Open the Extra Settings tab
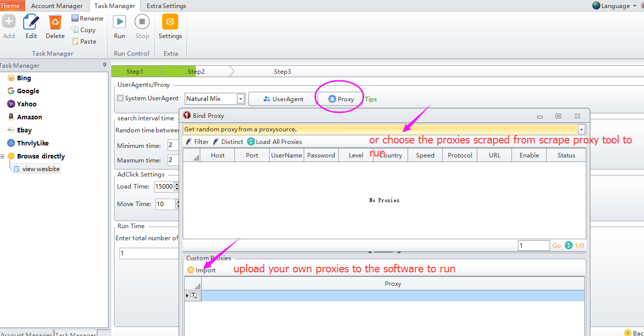This screenshot has height=336, width=644. point(166,6)
